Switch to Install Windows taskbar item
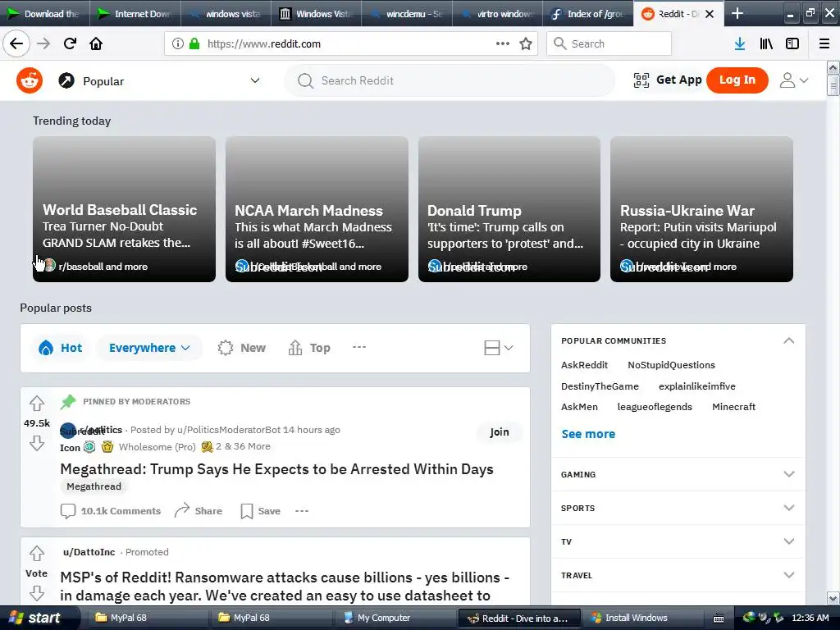This screenshot has width=840, height=630. [645, 618]
